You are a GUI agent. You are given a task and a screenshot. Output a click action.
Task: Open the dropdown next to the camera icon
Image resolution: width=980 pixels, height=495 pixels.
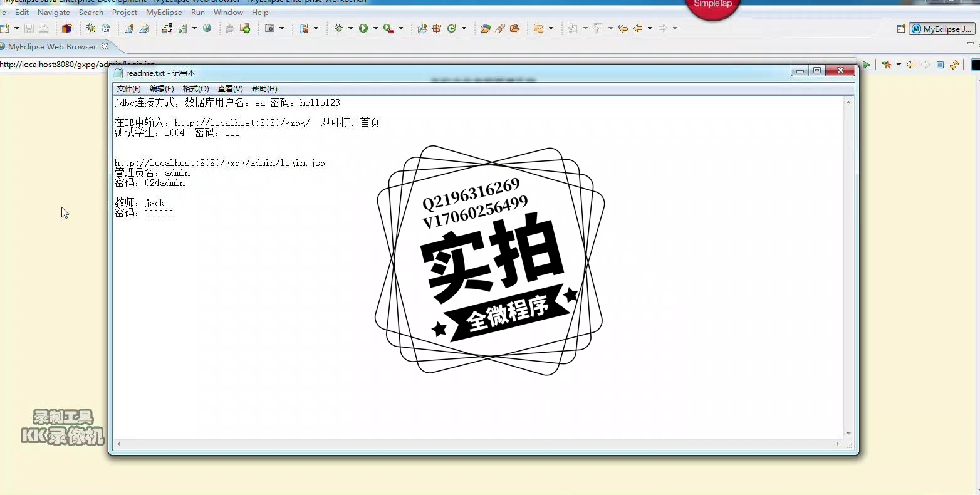281,28
